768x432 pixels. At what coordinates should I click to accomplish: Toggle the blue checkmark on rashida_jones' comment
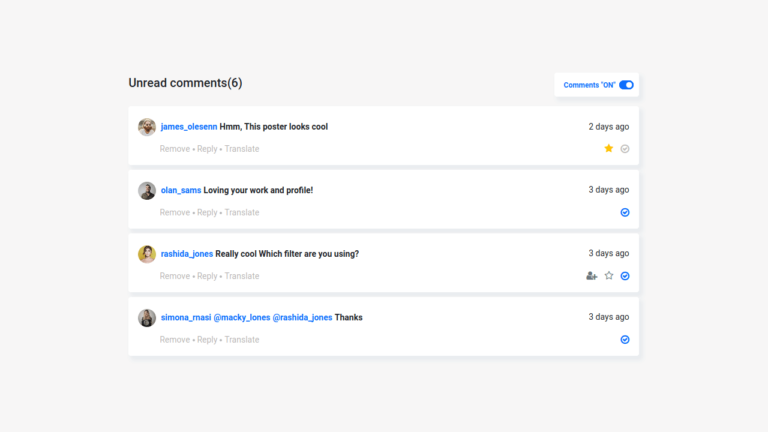625,276
